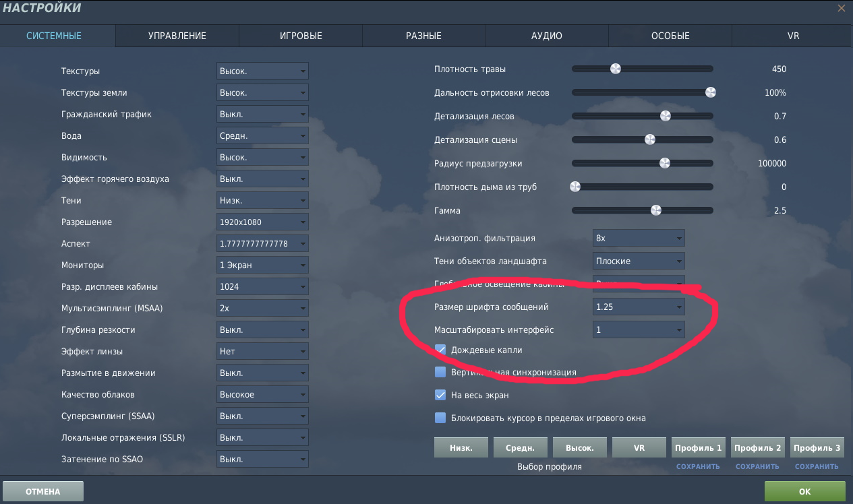This screenshot has height=504, width=853.
Task: Expand the Текстуры земли dropdown
Action: [262, 93]
